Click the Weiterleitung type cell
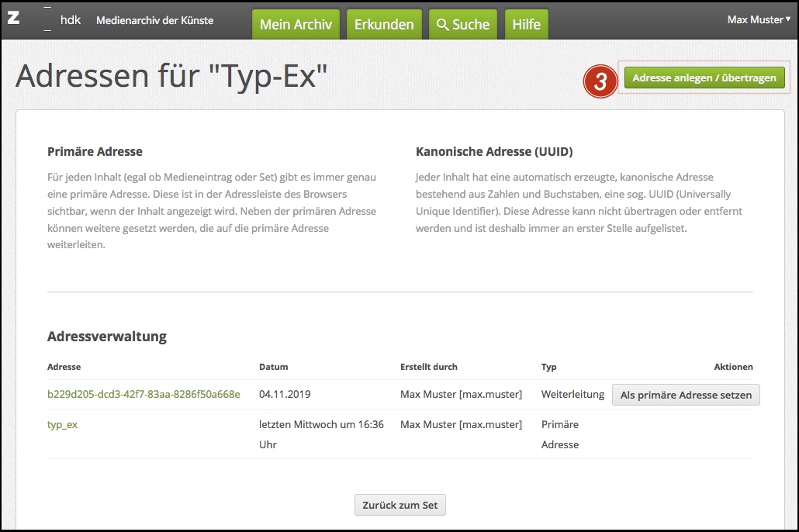Viewport: 799px width, 532px height. (x=572, y=394)
